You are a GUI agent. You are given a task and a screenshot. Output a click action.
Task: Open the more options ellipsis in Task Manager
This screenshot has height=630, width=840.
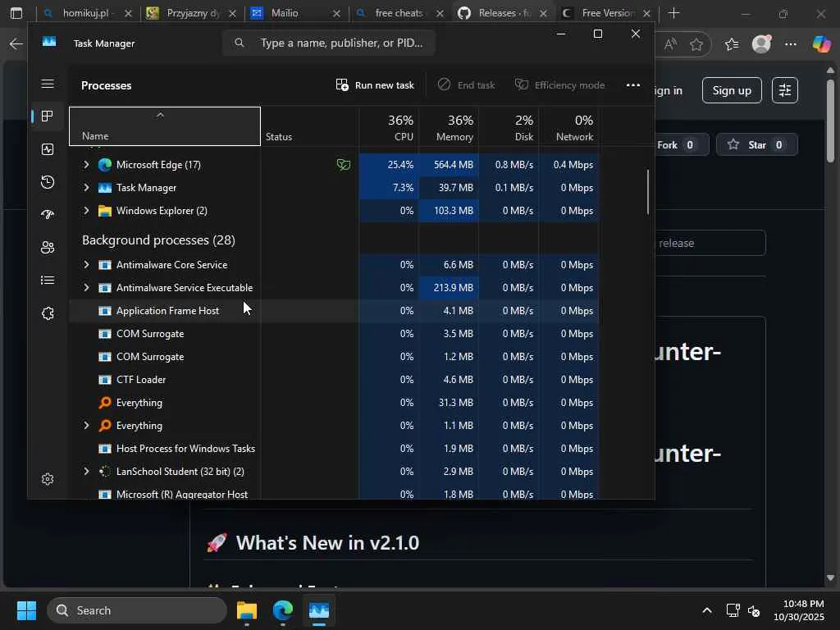coord(633,85)
